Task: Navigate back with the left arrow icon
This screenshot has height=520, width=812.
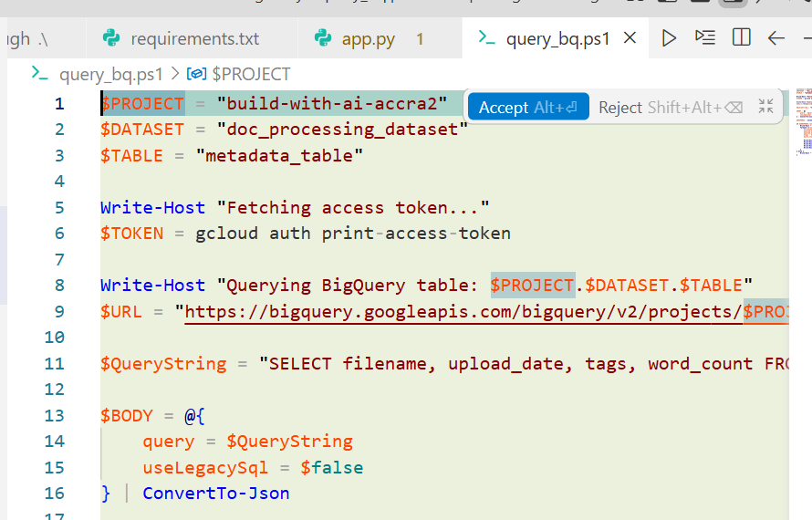Action: pos(776,38)
